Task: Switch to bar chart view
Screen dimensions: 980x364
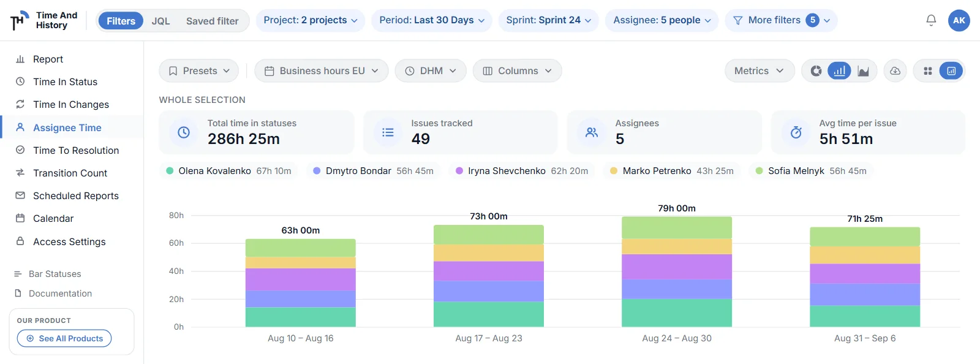Action: pyautogui.click(x=839, y=71)
